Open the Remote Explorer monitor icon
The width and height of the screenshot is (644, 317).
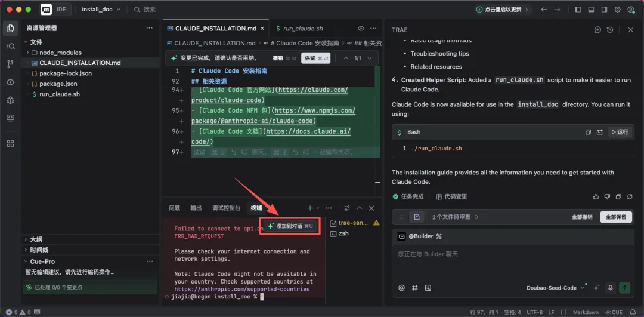10,118
